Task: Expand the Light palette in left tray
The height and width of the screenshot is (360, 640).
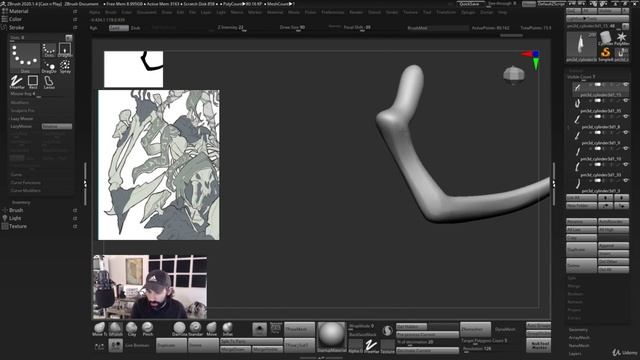Action: click(x=15, y=218)
